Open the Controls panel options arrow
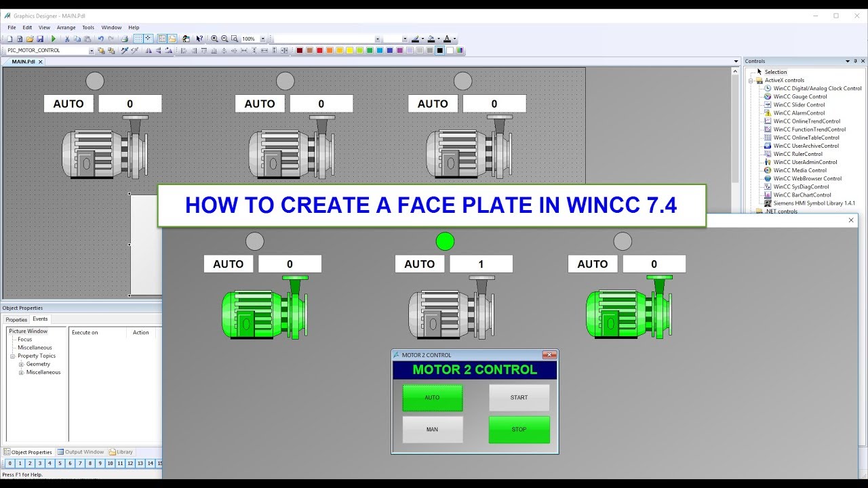 [x=847, y=61]
